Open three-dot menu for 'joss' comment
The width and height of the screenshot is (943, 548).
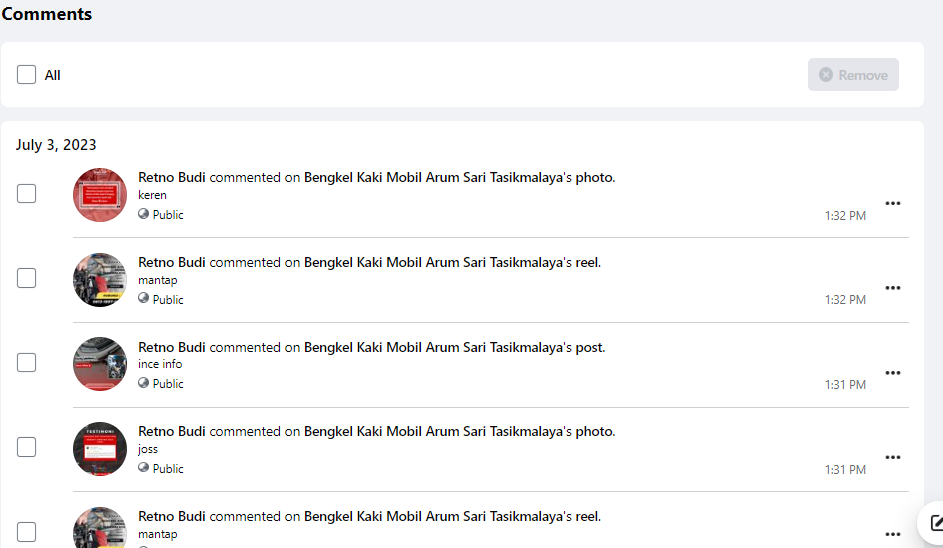pos(893,458)
